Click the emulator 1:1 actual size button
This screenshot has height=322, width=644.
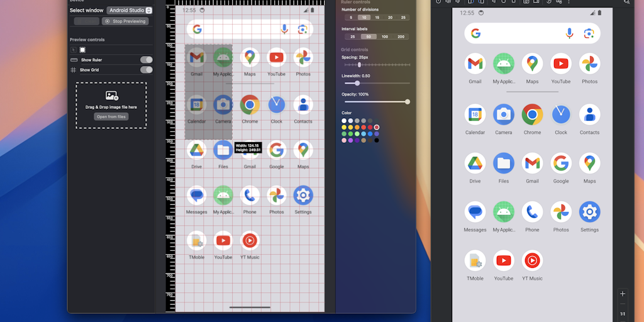point(623,314)
